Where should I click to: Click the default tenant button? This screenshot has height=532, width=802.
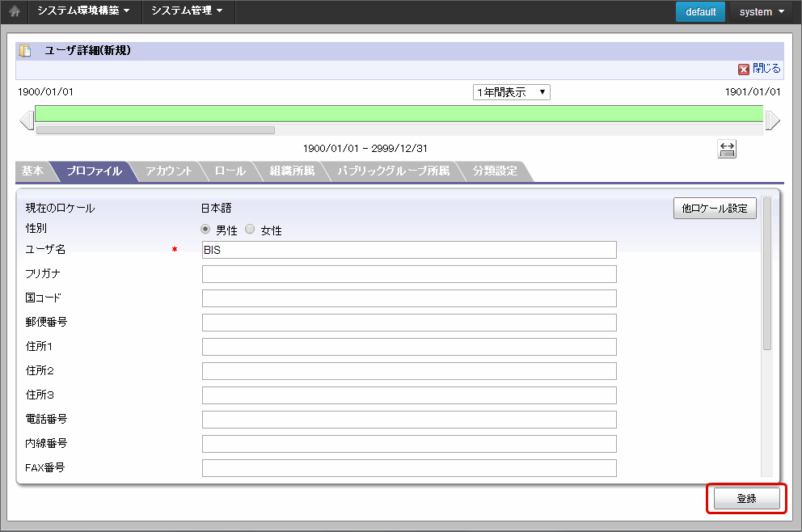[700, 12]
